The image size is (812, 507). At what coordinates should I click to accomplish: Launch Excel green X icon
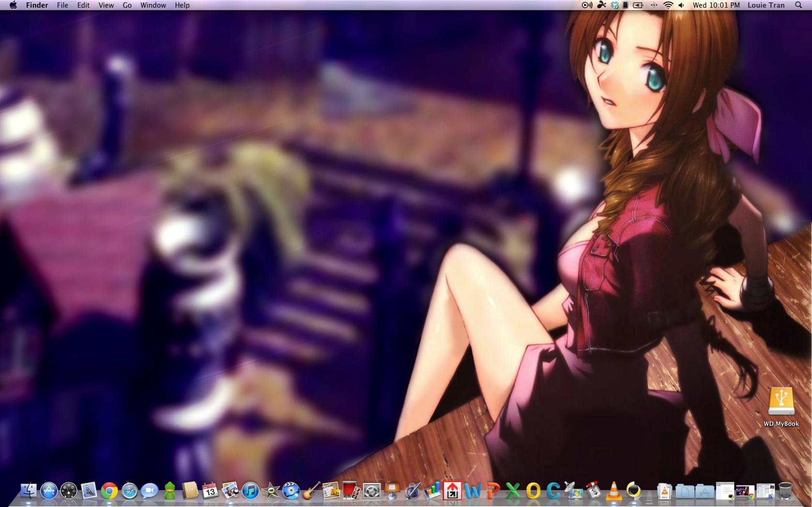pos(513,491)
